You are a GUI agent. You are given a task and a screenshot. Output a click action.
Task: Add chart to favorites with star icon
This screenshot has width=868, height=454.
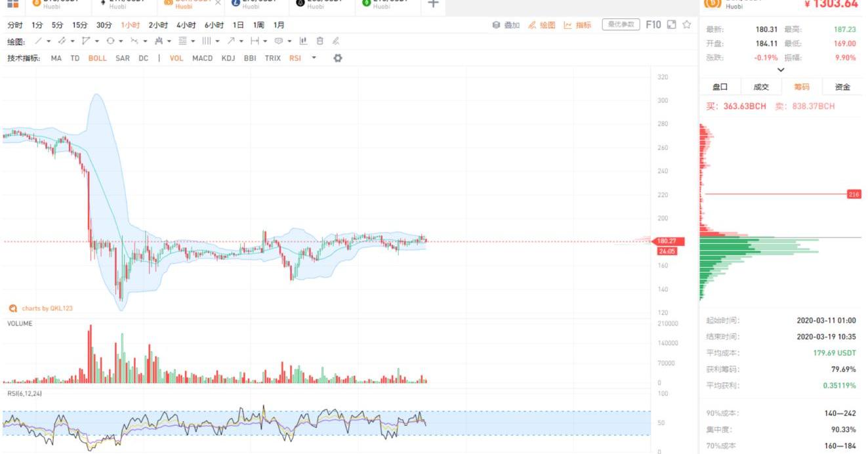tap(687, 25)
